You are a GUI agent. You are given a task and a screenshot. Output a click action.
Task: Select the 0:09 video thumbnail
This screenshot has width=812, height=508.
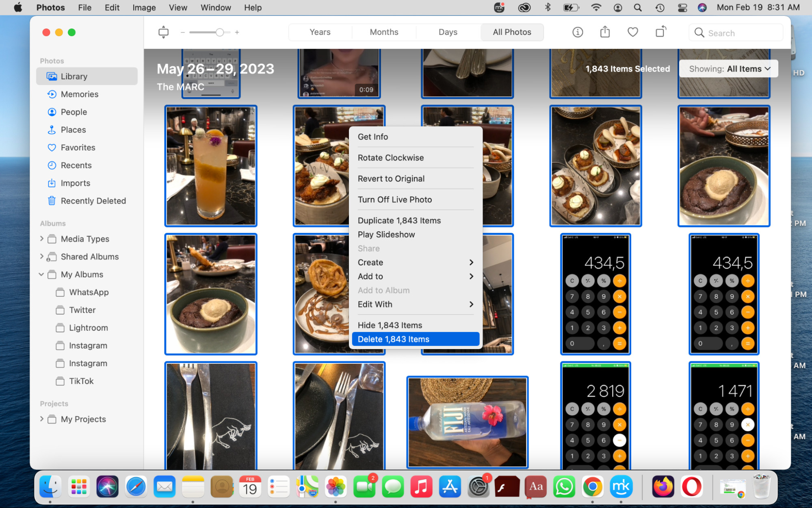tap(339, 73)
